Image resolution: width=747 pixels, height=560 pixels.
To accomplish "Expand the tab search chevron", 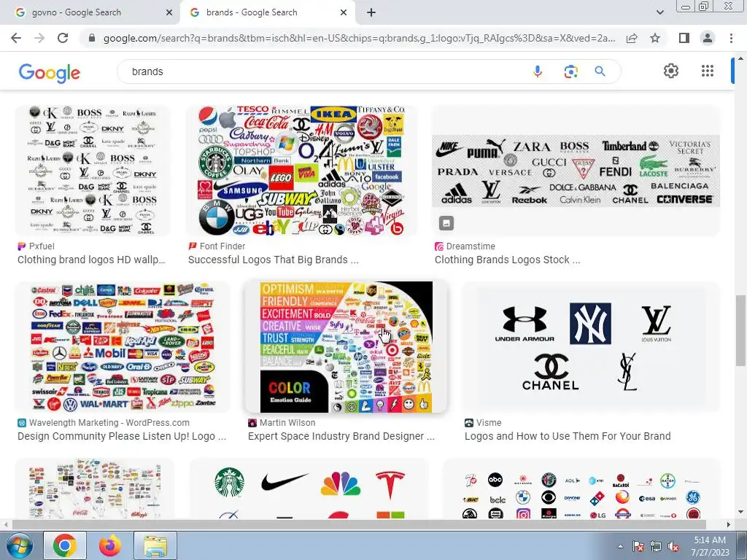I will click(x=659, y=12).
